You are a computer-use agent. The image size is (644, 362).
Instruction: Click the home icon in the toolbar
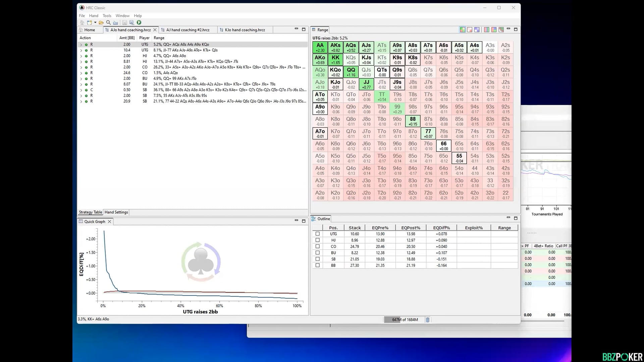(82, 22)
